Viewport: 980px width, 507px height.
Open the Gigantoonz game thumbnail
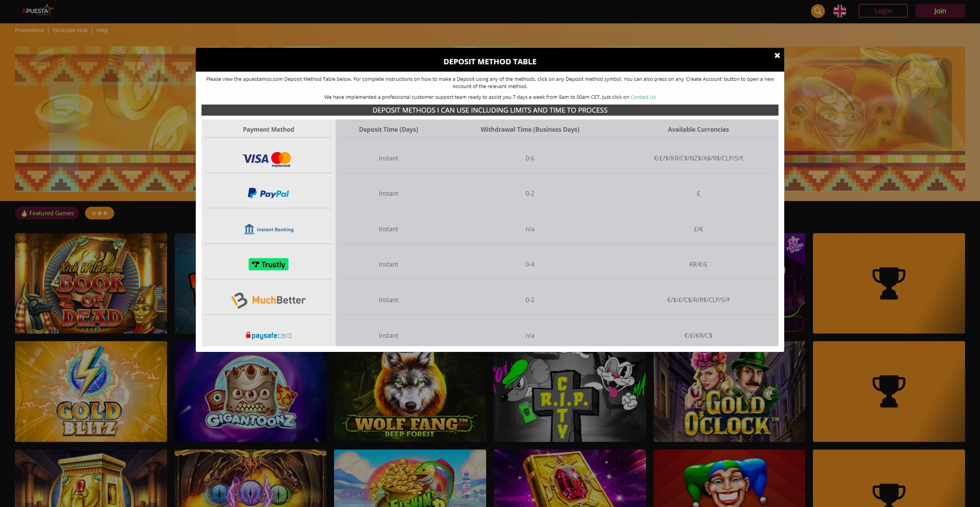251,397
